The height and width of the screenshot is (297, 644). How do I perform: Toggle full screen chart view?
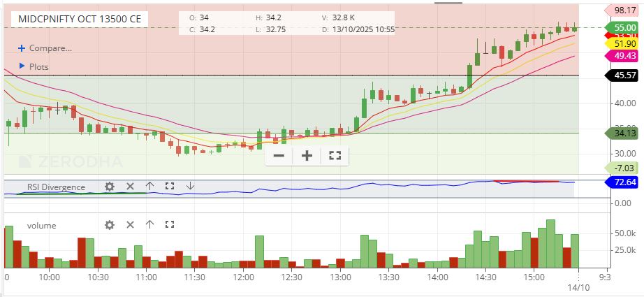[x=335, y=155]
